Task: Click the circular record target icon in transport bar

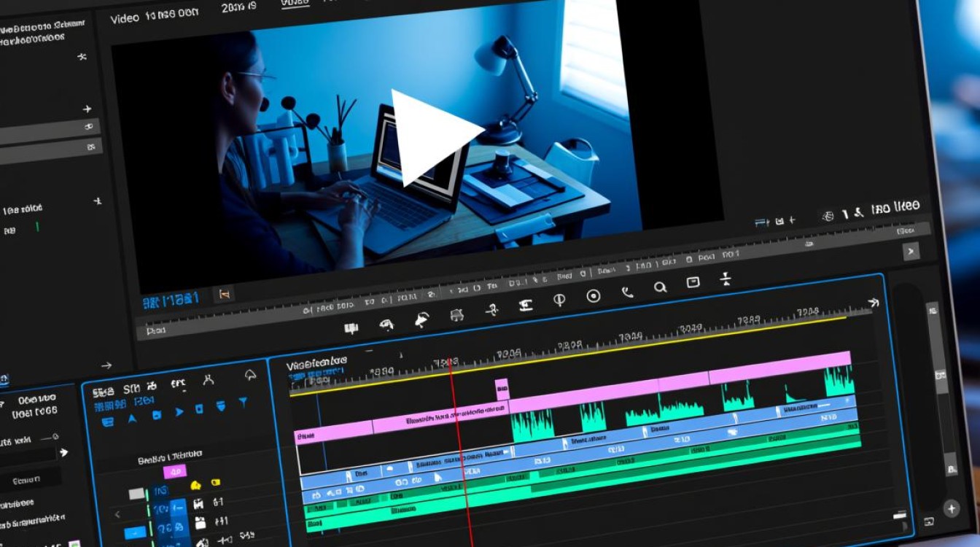Action: 594,296
